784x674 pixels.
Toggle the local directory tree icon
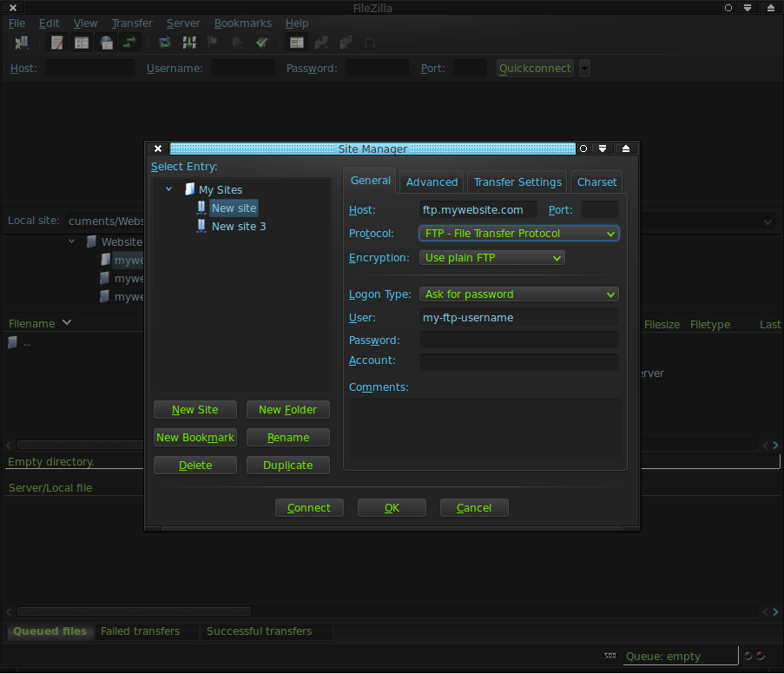point(82,43)
